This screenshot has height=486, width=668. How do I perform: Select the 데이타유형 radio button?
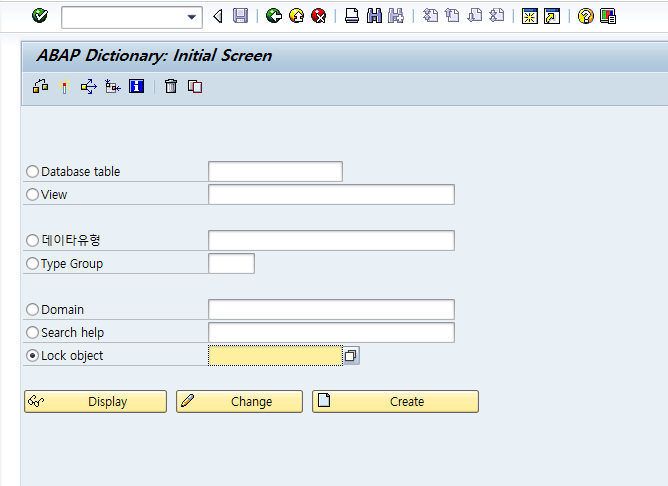32,241
